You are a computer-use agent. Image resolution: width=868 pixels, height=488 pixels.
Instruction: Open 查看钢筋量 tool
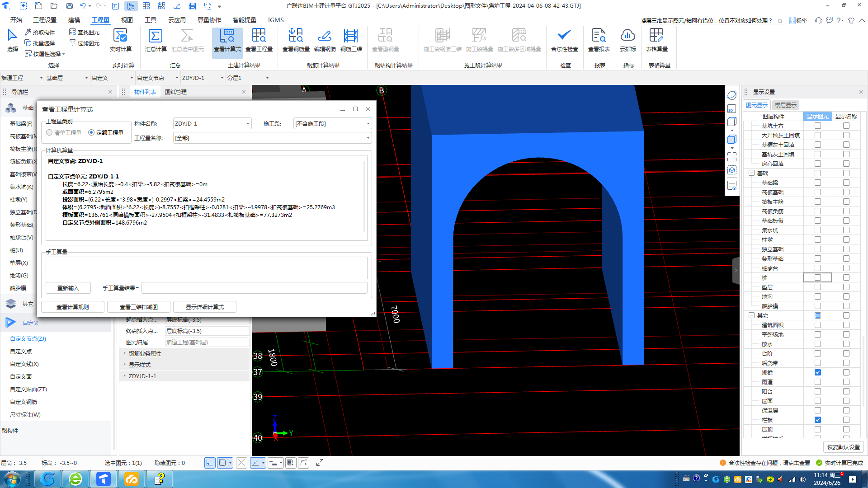(x=296, y=40)
